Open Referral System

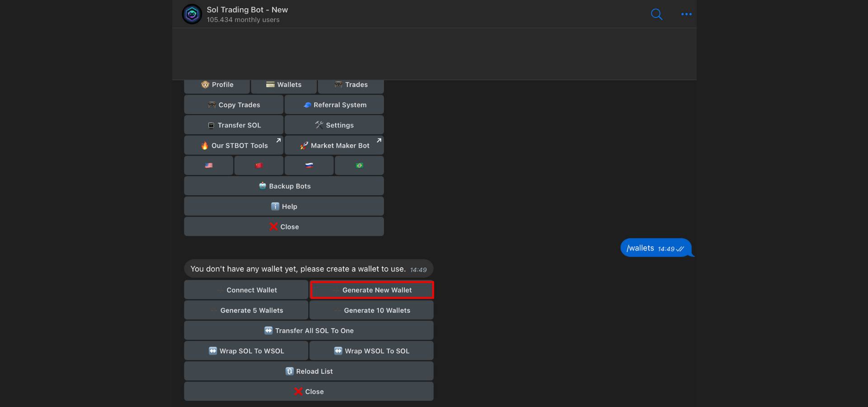335,104
